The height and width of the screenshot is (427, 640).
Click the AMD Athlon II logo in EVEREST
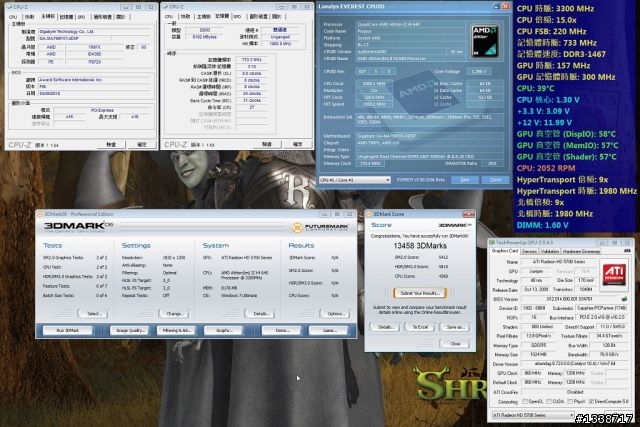click(485, 41)
